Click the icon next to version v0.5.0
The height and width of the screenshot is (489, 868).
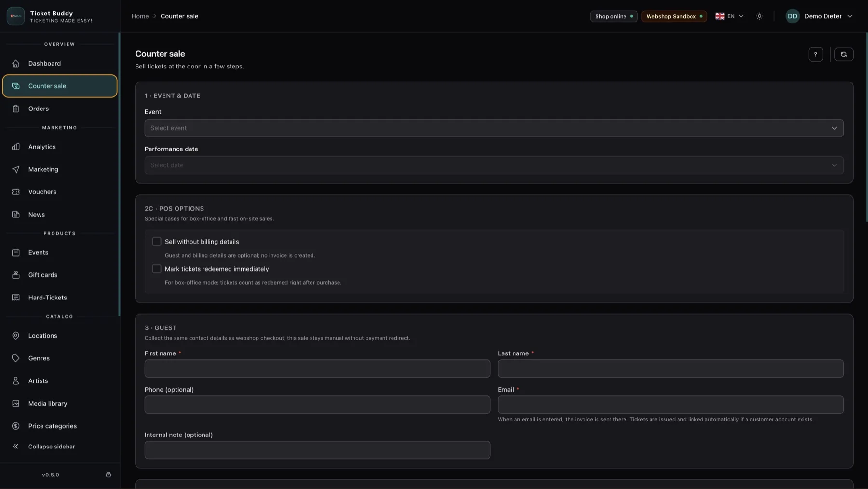click(x=108, y=475)
